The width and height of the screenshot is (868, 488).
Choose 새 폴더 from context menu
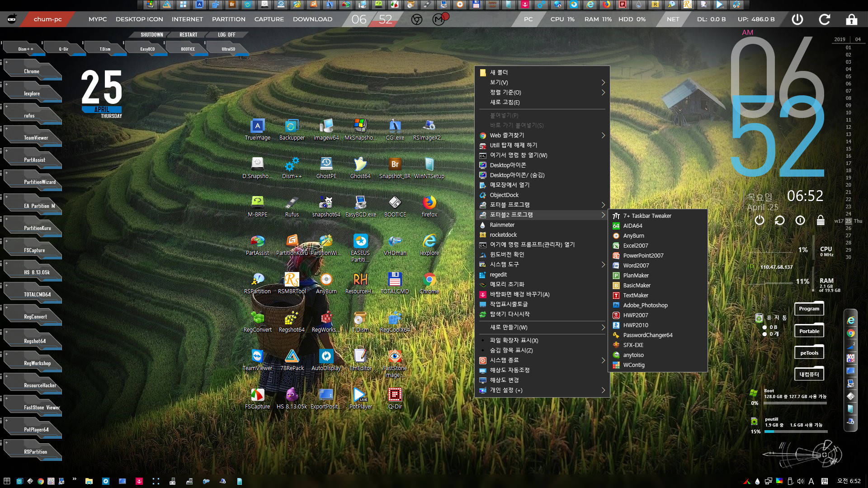[542, 72]
